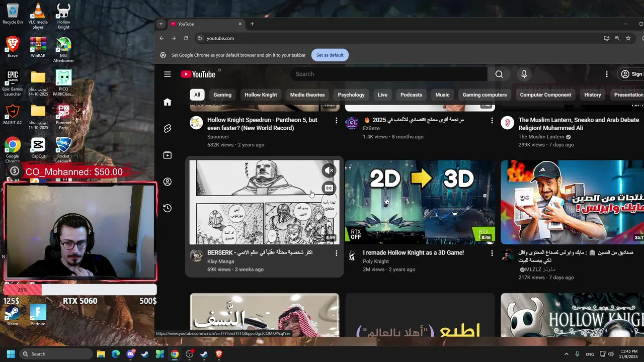Click the Sign in button
This screenshot has width=644, height=362.
click(x=631, y=74)
